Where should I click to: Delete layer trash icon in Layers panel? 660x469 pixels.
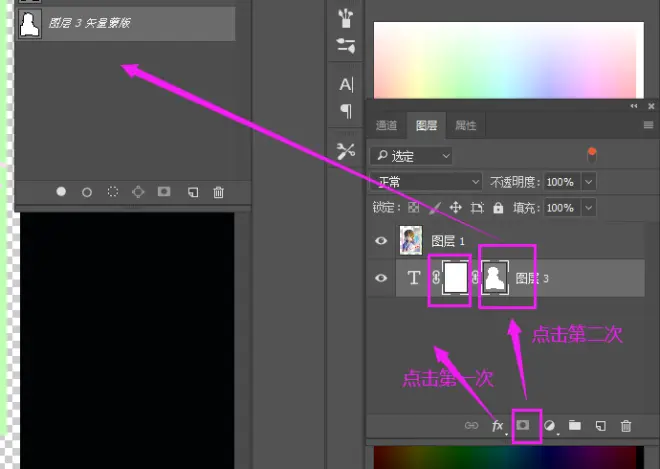[x=626, y=426]
